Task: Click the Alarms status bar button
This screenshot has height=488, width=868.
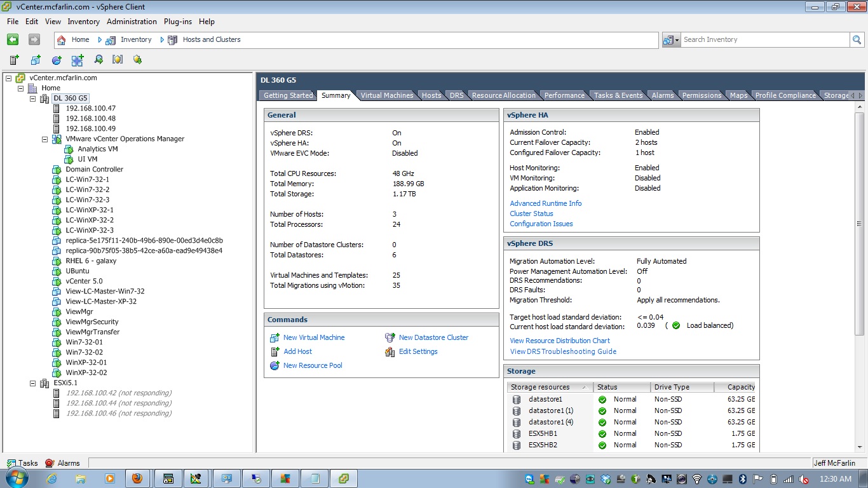Action: coord(62,463)
